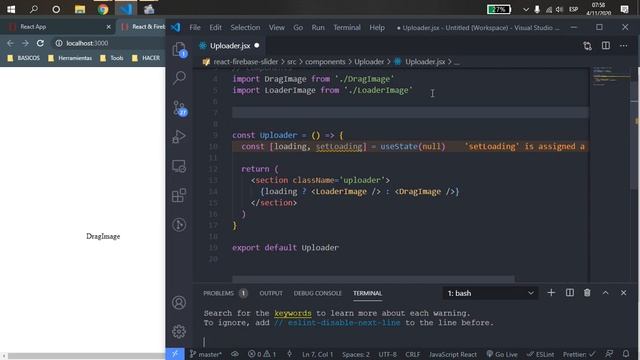Click the Open Changes icon in editor toolbar
Viewport: 640px width, 360px height.
coord(587,46)
